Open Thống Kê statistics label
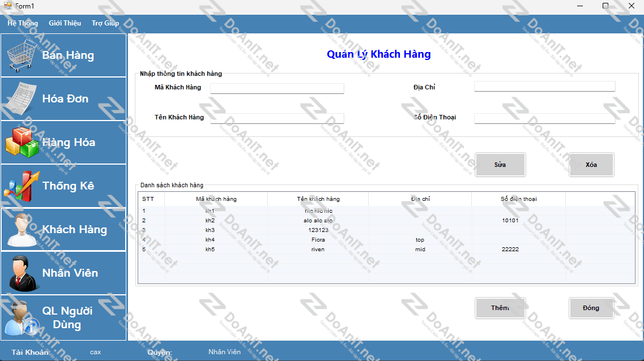 tap(68, 186)
